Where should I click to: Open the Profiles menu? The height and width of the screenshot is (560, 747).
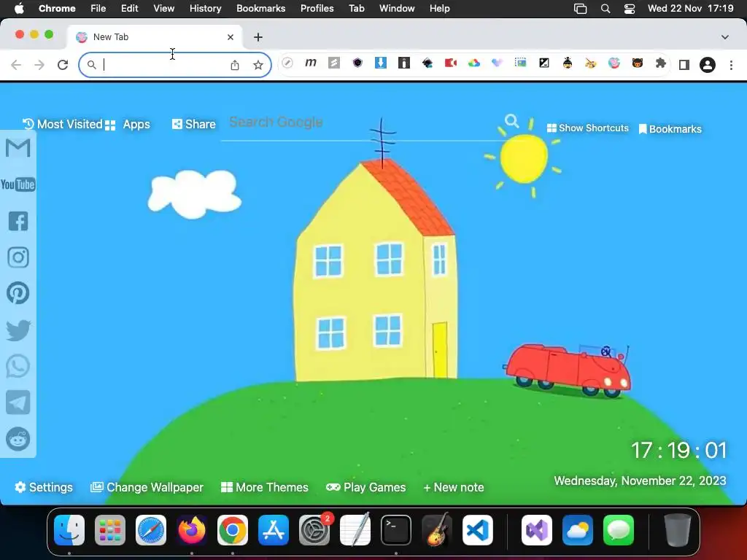tap(317, 9)
